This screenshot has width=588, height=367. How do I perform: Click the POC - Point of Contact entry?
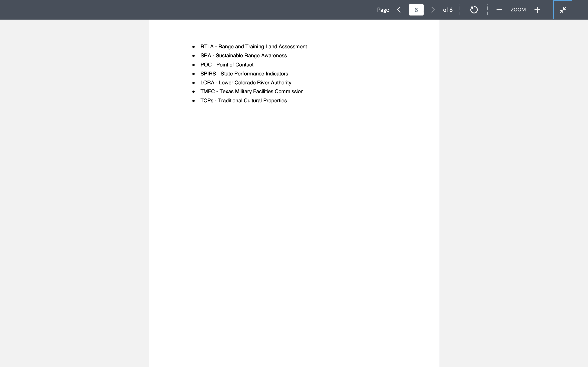click(x=227, y=65)
